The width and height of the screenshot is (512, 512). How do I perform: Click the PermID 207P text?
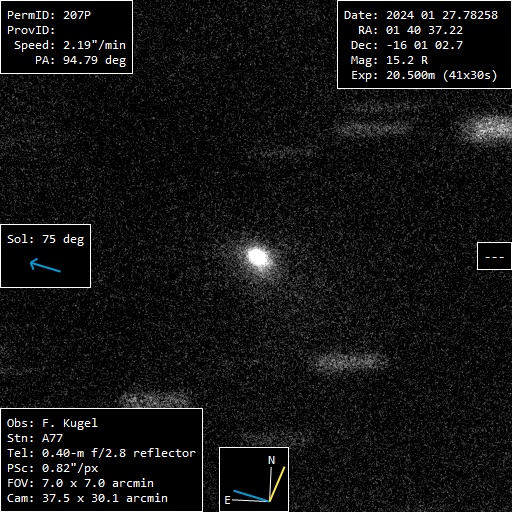[49, 15]
